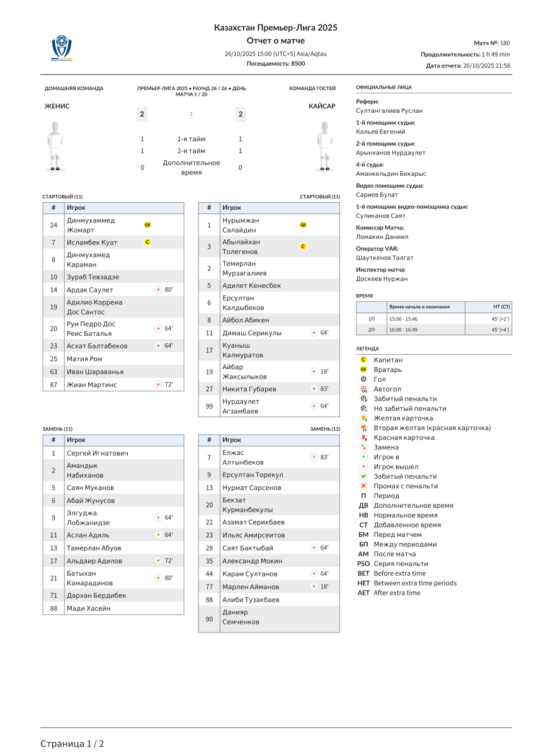Click the yellow card icon in legend

coord(363,418)
